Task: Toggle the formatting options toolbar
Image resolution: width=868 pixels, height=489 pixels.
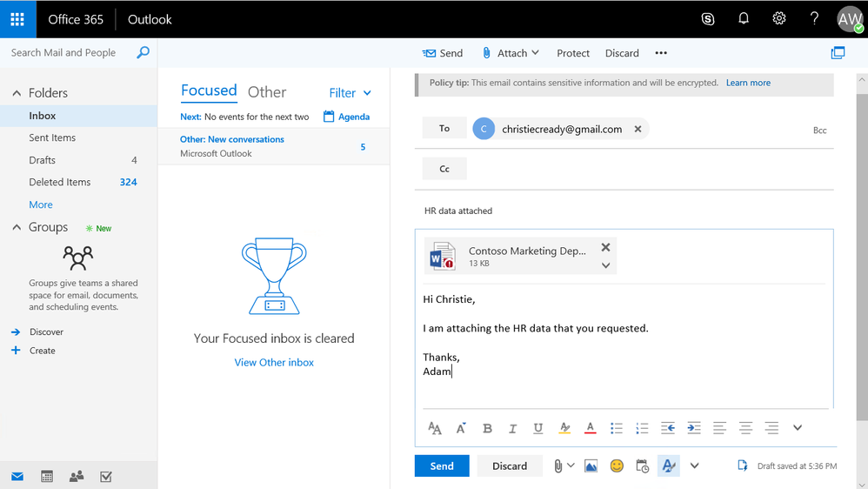Action: click(x=668, y=466)
